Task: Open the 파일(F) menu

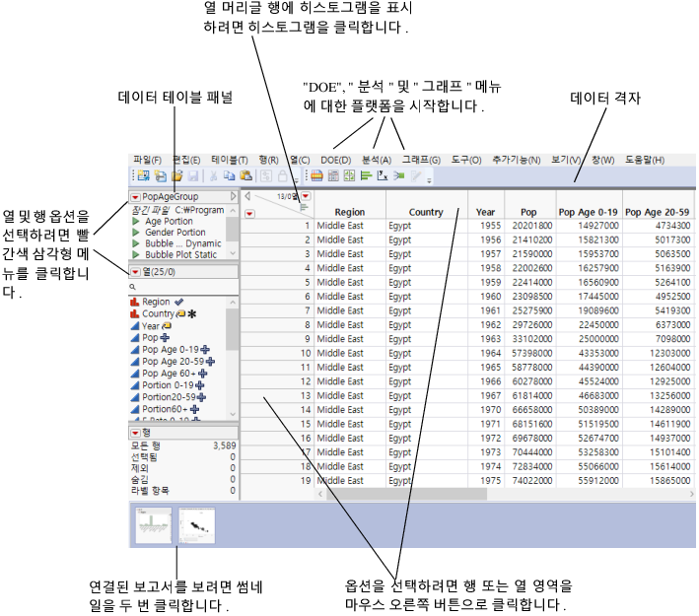Action: tap(147, 160)
